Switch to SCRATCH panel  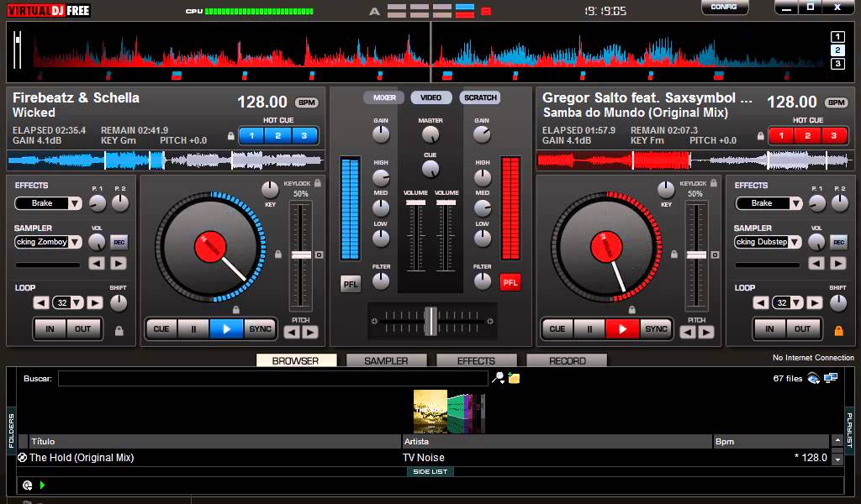480,97
